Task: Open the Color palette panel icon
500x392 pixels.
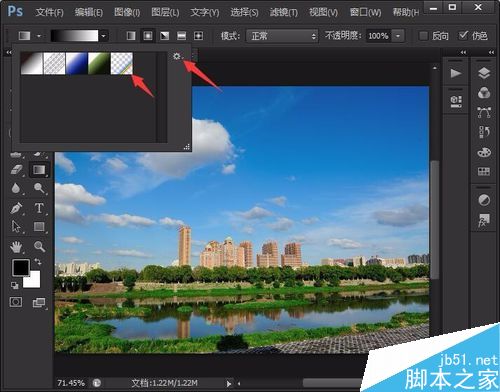Action: coord(484,152)
